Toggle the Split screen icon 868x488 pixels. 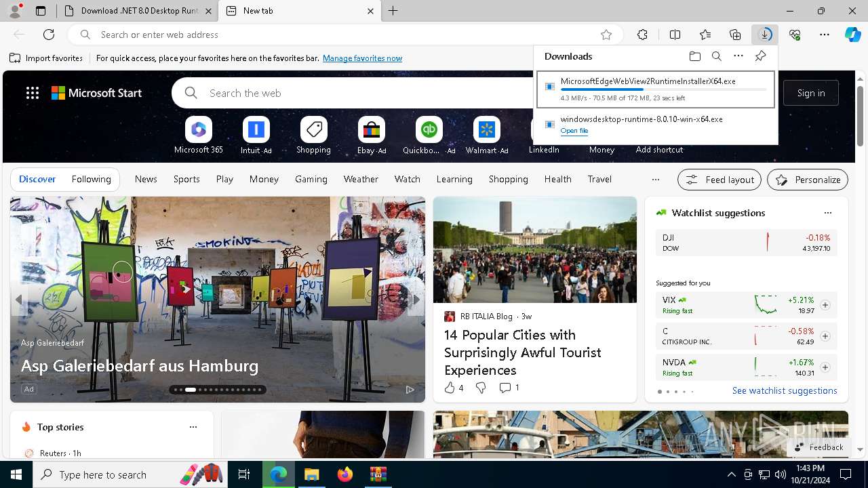click(675, 35)
